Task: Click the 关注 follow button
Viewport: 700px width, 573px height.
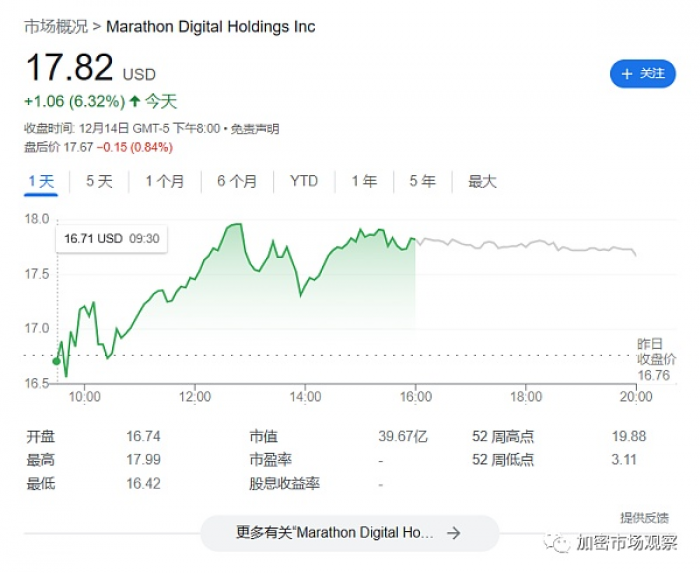Action: coord(642,74)
